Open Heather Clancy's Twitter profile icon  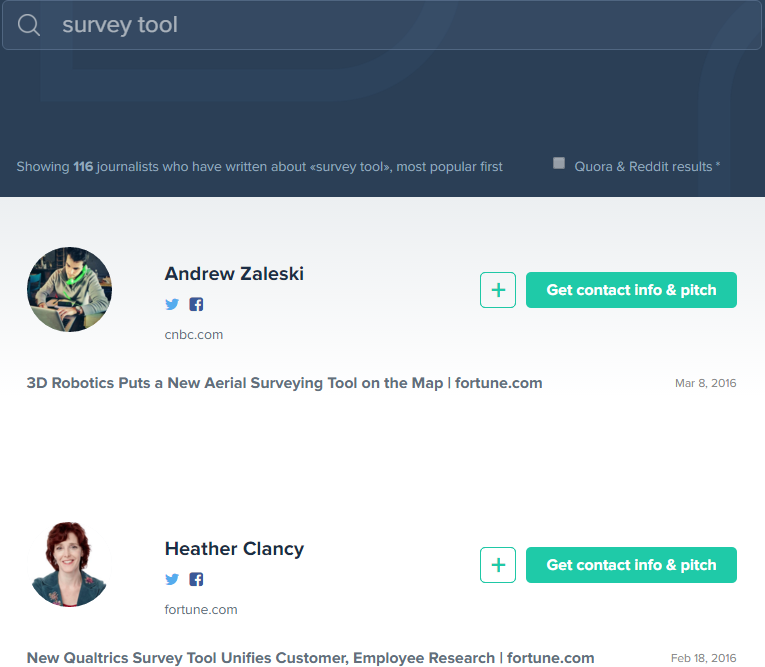172,579
